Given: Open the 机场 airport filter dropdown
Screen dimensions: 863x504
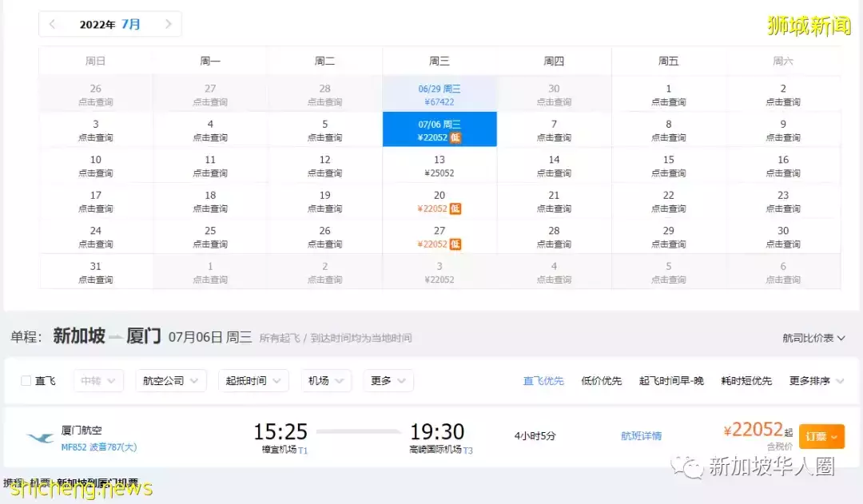Looking at the screenshot, I should click(x=326, y=381).
